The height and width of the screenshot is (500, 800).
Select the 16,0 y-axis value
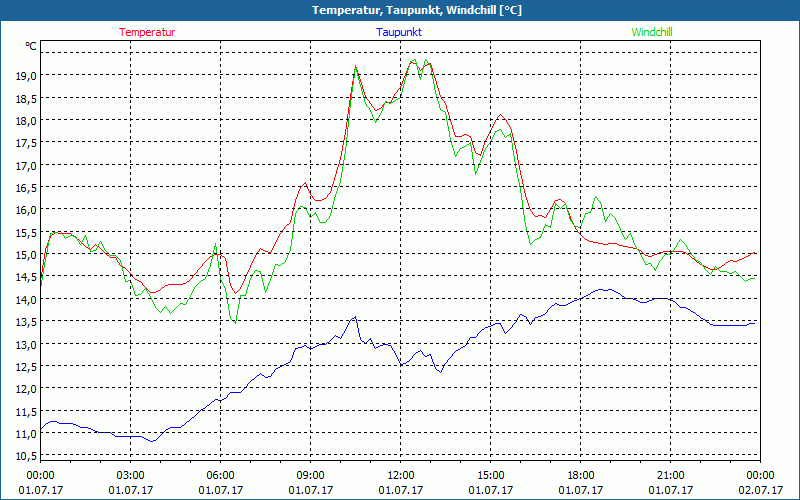point(27,210)
